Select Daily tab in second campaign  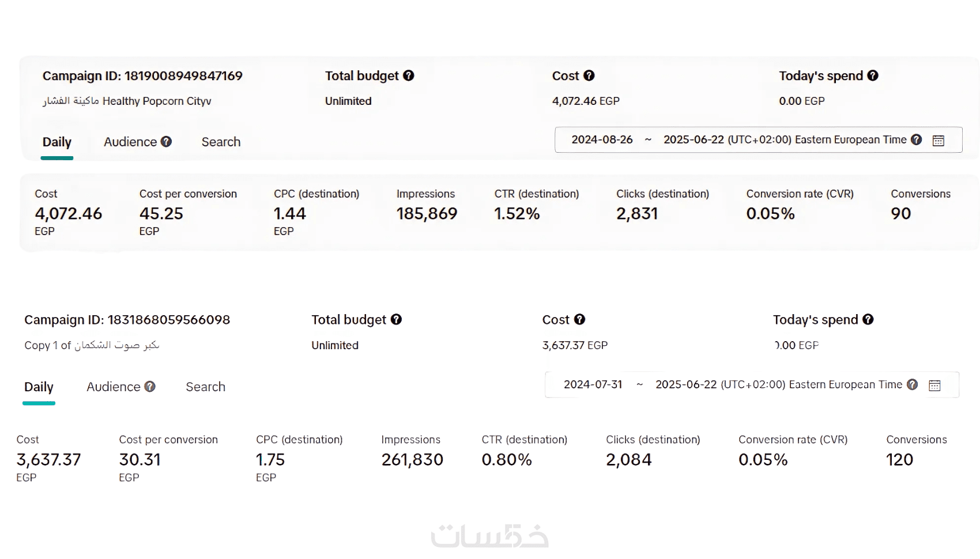tap(39, 387)
